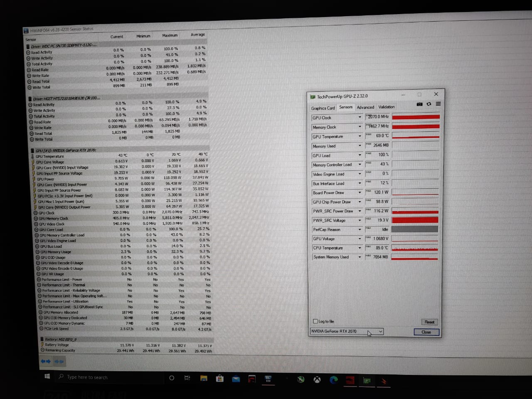The image size is (532, 399).
Task: Open the Windows Start menu
Action: click(47, 377)
